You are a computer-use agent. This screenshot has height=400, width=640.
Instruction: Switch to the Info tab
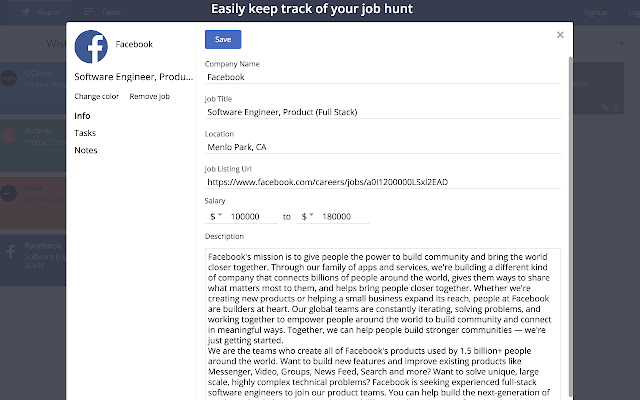coord(82,116)
